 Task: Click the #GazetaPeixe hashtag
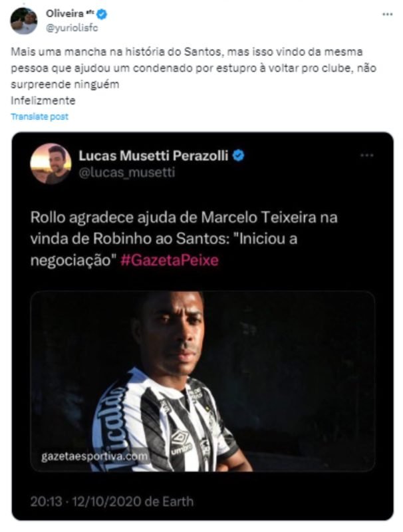[x=170, y=260]
